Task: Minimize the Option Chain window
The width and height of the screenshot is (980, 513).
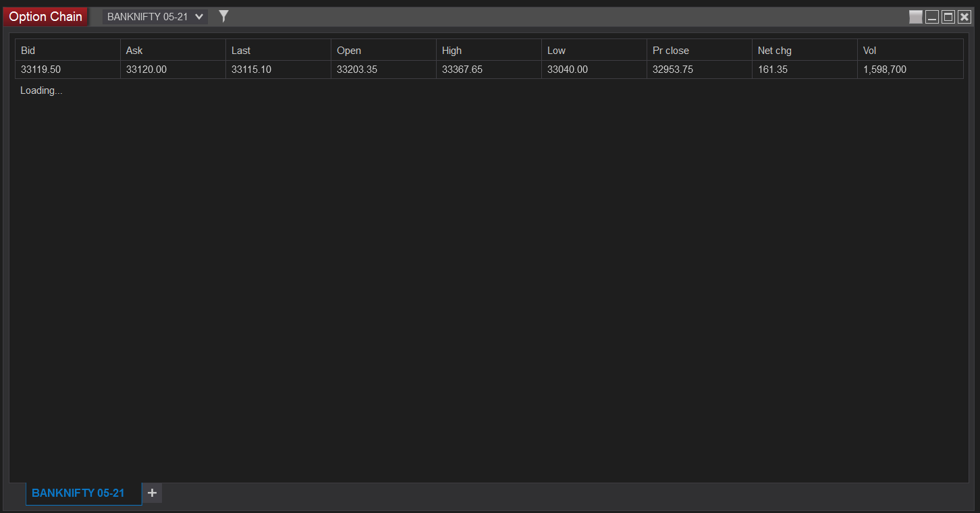Action: point(932,17)
